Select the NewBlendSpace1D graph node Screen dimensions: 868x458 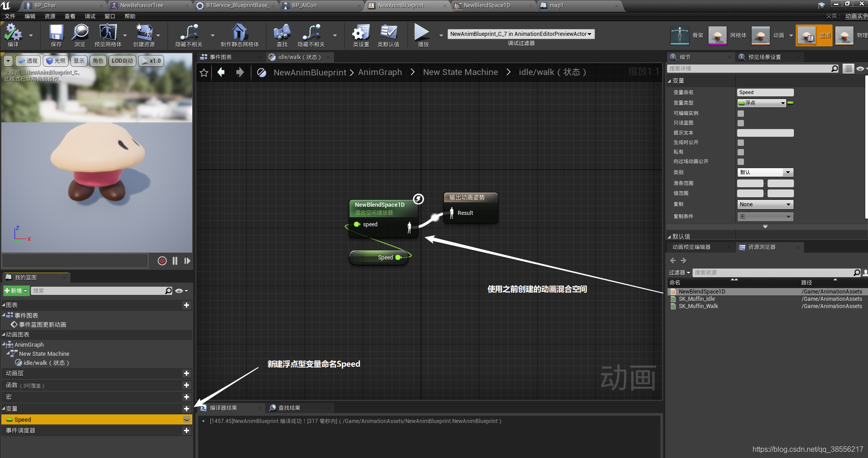point(383,218)
